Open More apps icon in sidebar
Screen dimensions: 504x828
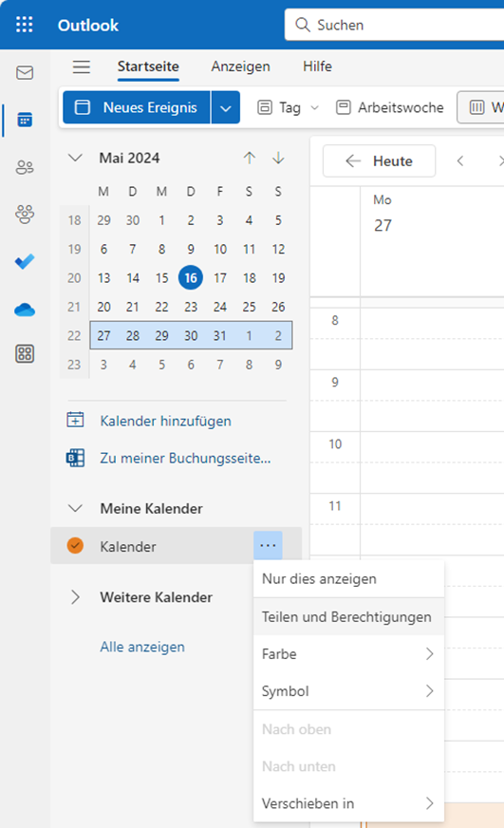25,354
